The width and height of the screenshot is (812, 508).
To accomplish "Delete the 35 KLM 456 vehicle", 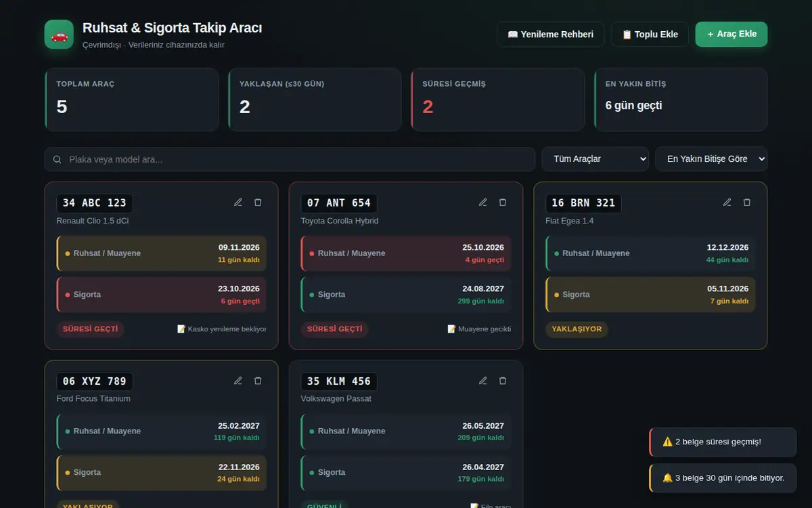I will click(x=503, y=381).
